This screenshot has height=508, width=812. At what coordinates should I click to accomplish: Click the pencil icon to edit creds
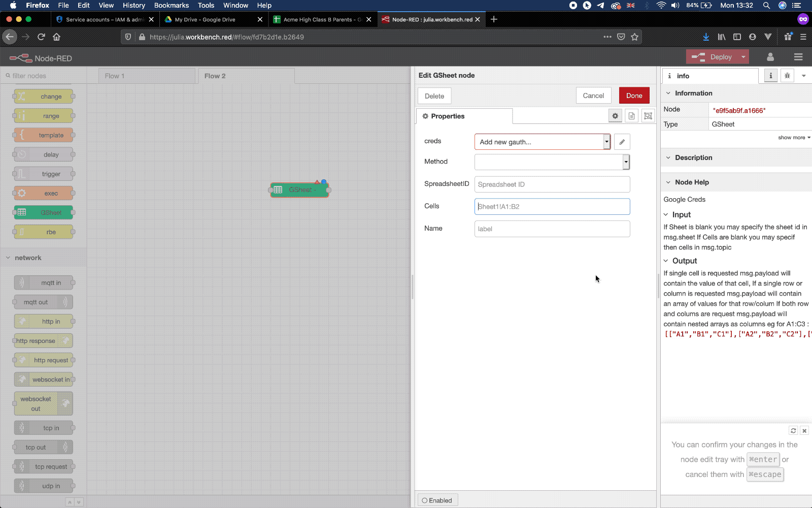coord(622,142)
